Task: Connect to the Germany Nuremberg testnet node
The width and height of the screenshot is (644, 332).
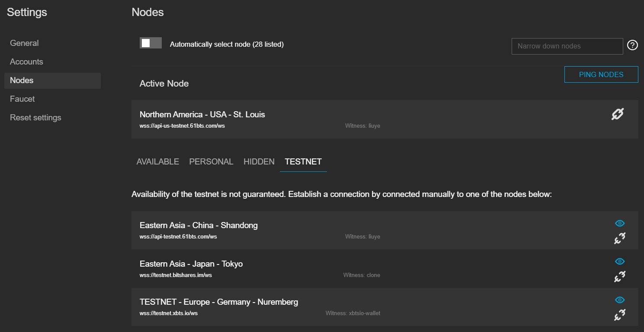Action: click(620, 315)
